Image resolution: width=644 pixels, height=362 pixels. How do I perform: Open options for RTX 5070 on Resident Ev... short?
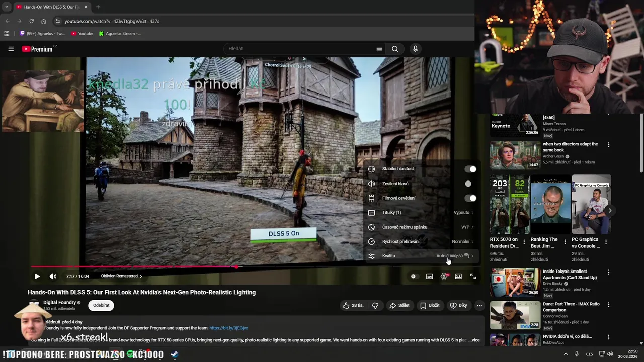(x=524, y=242)
